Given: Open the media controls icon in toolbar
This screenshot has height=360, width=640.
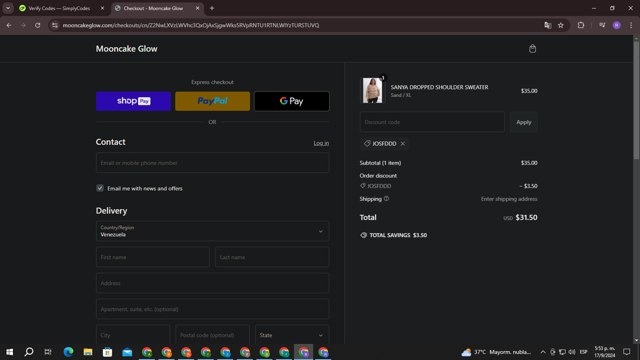Looking at the screenshot, I should coord(602,25).
